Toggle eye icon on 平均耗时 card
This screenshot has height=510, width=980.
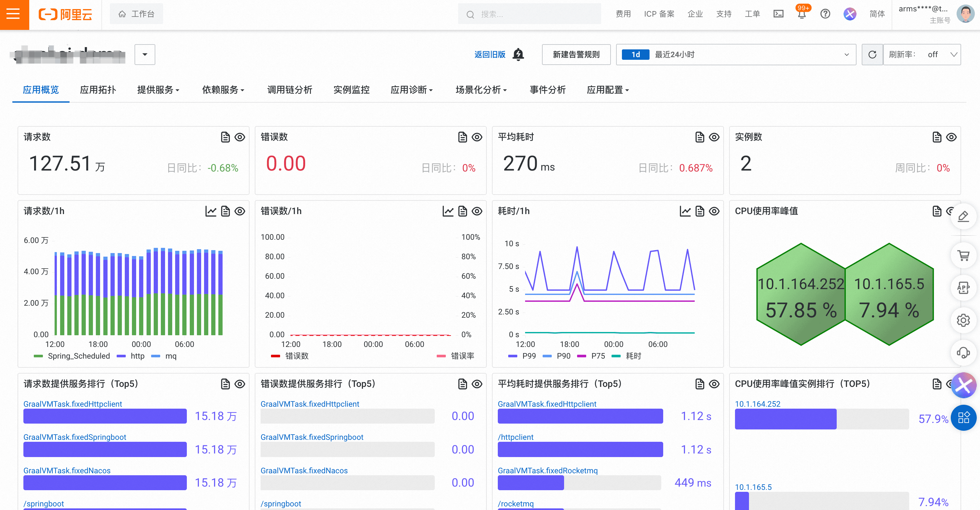tap(714, 137)
